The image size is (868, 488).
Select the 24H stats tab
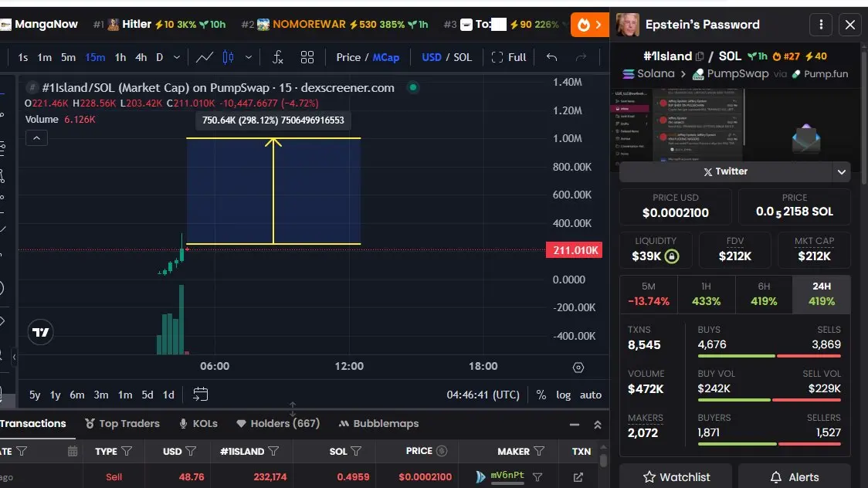pos(822,294)
